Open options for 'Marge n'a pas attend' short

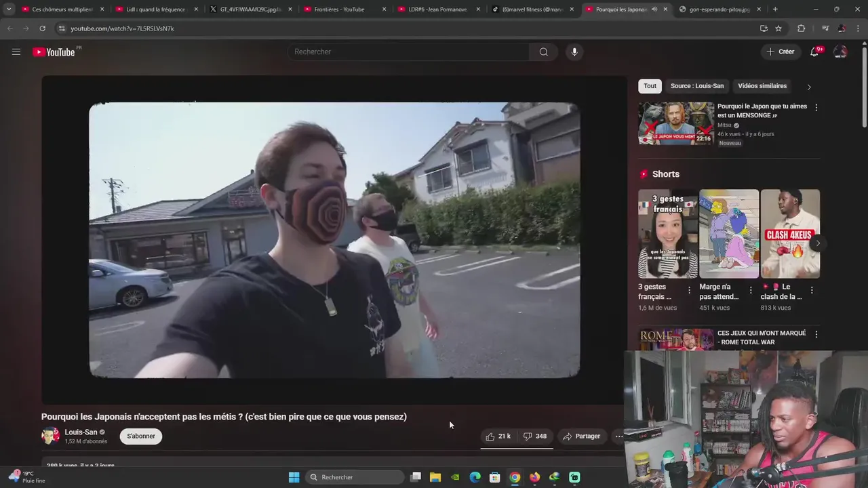(x=750, y=290)
